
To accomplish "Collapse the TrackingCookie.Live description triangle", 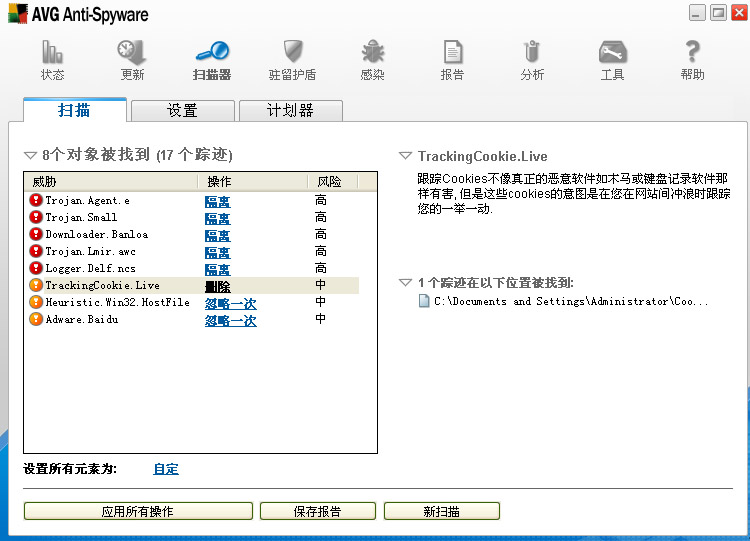I will point(406,156).
